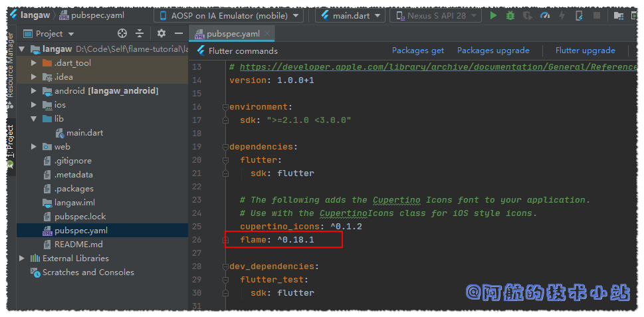Hide the Project tool window
644x317 pixels.
[x=178, y=33]
